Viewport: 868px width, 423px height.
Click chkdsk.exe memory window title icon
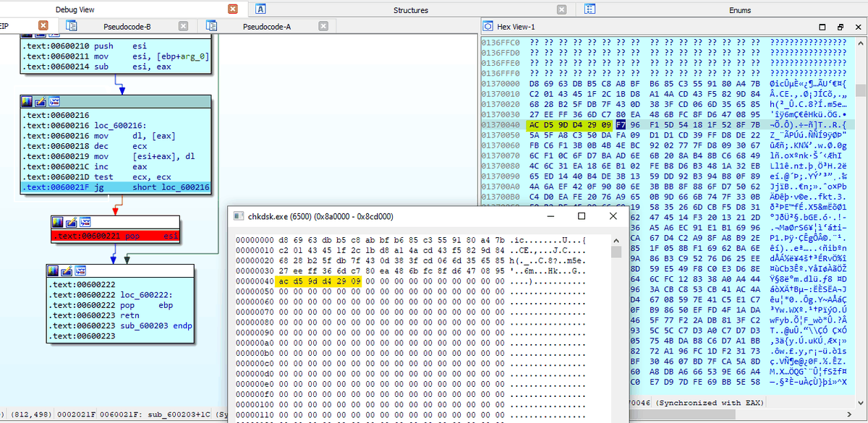click(x=239, y=216)
